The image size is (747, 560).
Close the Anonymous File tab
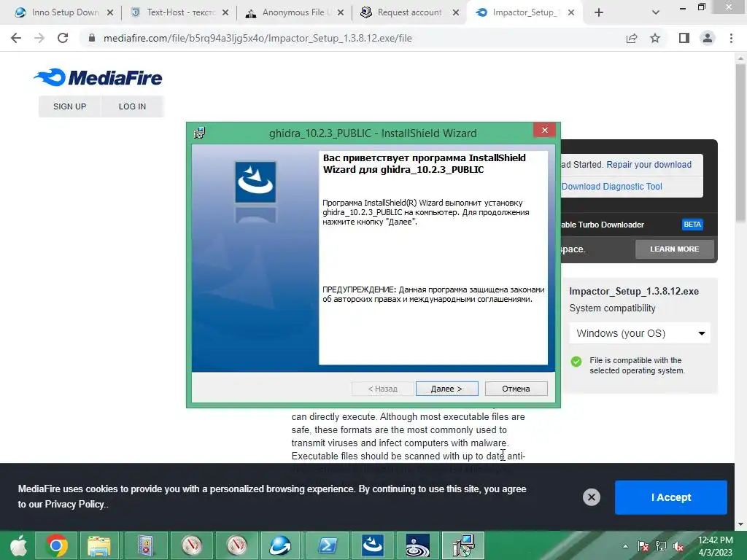coord(341,12)
